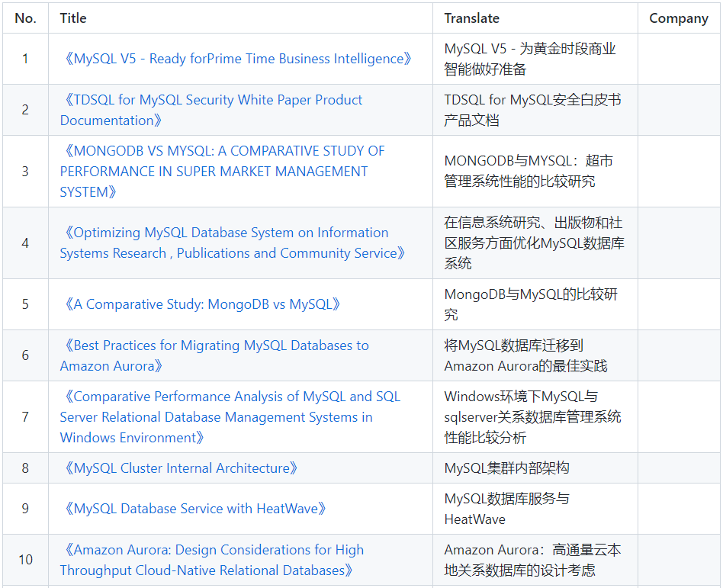Click translation '将MySQL数据库迁移到Amazon Aurora的最佳实践'

[x=525, y=355]
